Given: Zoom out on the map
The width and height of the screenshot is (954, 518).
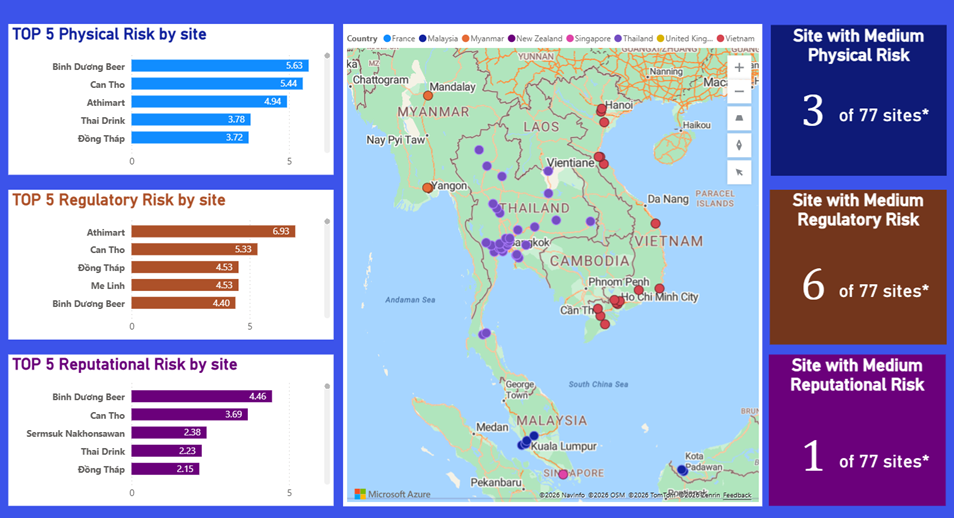Looking at the screenshot, I should (739, 92).
